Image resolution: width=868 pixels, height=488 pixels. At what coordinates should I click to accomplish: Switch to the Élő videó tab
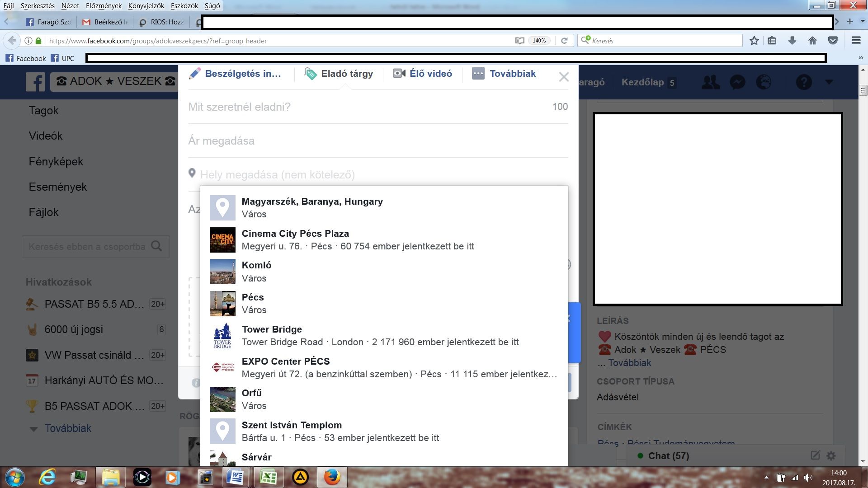(422, 74)
